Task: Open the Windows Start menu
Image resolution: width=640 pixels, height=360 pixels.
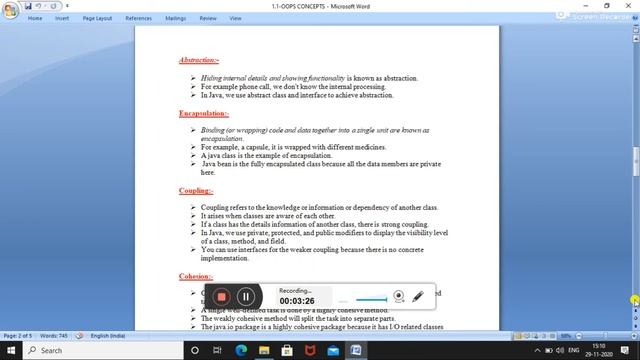Action: [11, 350]
